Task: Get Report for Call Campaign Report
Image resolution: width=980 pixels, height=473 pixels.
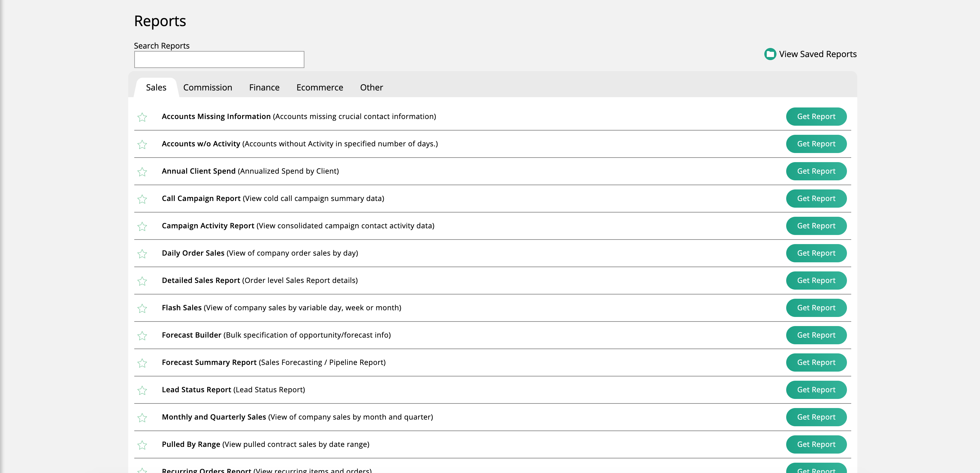Action: (x=816, y=199)
